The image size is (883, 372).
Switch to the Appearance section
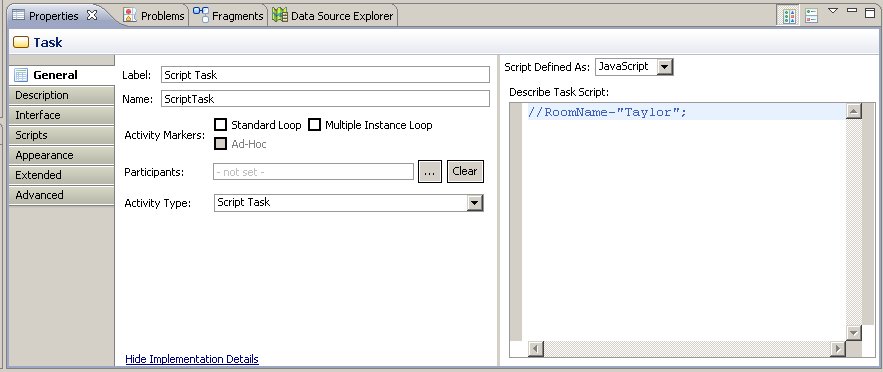tap(61, 155)
